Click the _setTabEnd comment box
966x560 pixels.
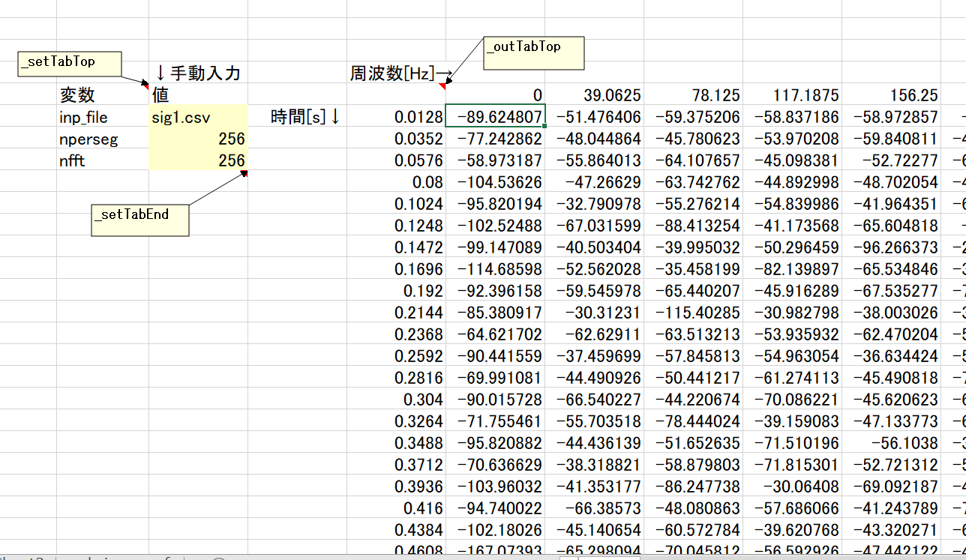139,220
